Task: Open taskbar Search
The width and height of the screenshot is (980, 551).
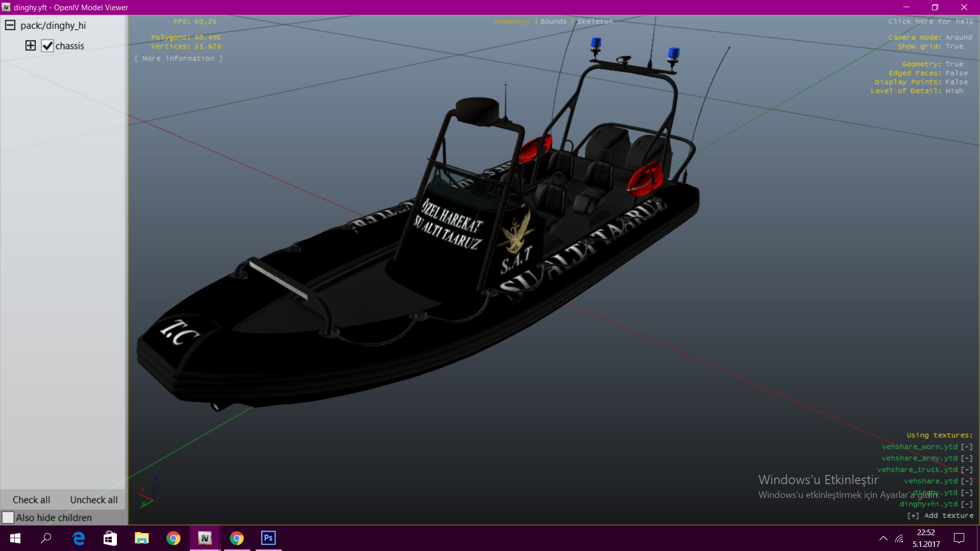Action: click(x=46, y=538)
